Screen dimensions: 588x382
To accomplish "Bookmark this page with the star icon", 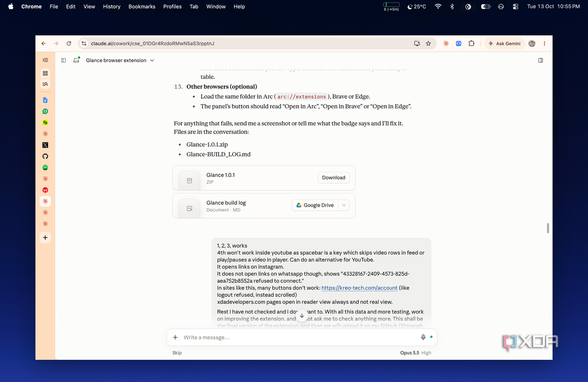I will (x=428, y=43).
